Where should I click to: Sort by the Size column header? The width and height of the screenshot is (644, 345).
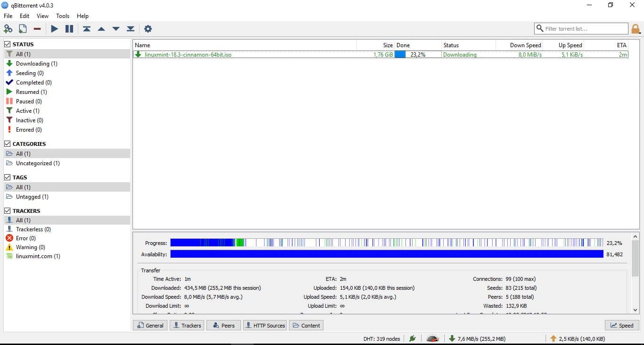[376, 45]
